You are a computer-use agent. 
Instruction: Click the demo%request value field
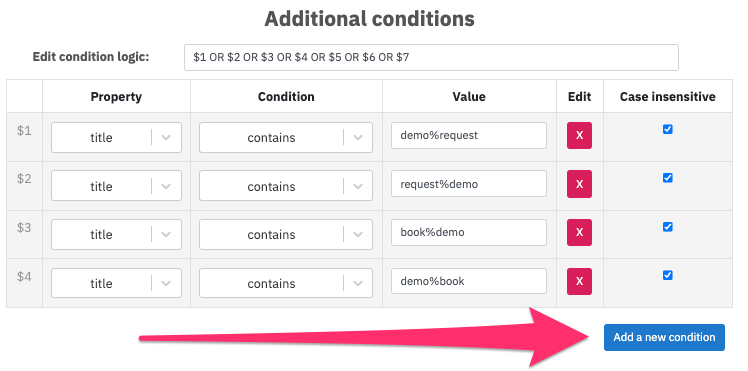click(469, 135)
